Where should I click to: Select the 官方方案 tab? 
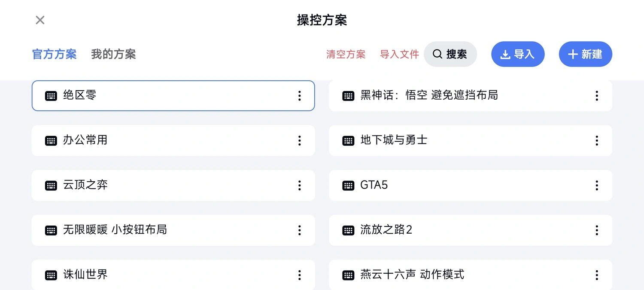(55, 54)
